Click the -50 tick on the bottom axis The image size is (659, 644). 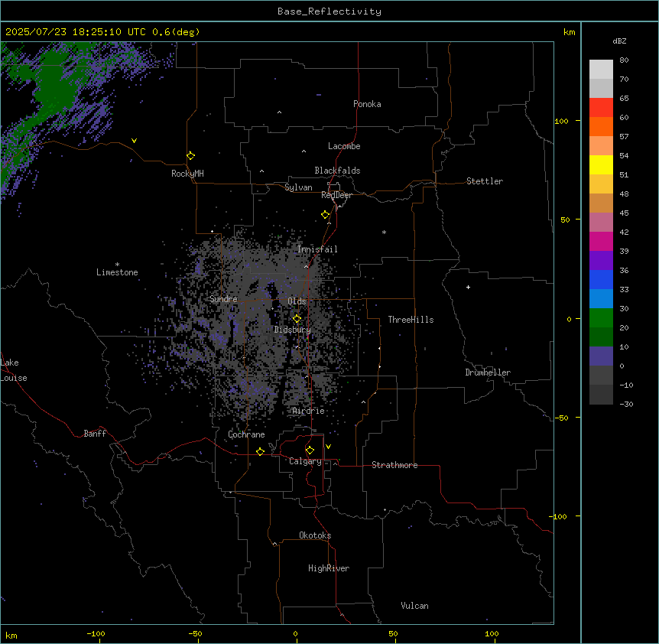(195, 633)
